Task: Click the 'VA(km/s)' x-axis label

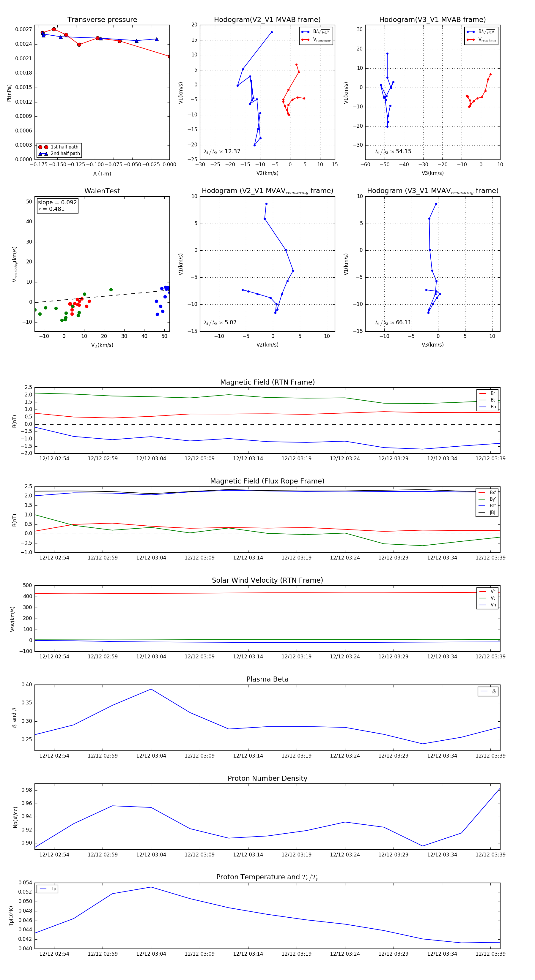Action: (102, 345)
